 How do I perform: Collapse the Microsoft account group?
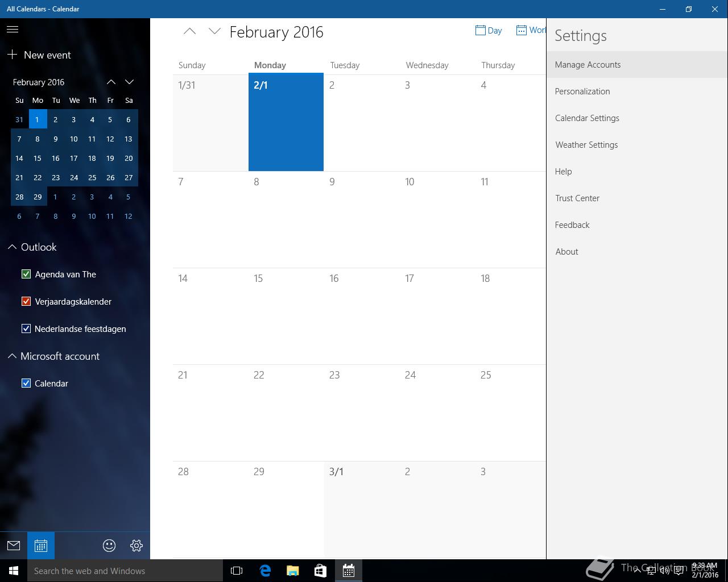(x=12, y=356)
